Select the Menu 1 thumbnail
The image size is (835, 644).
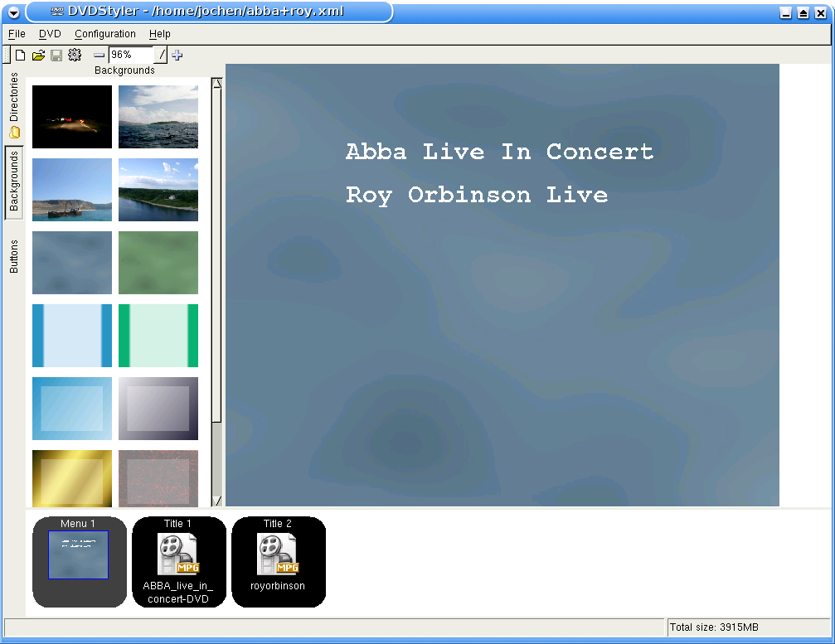tap(79, 554)
